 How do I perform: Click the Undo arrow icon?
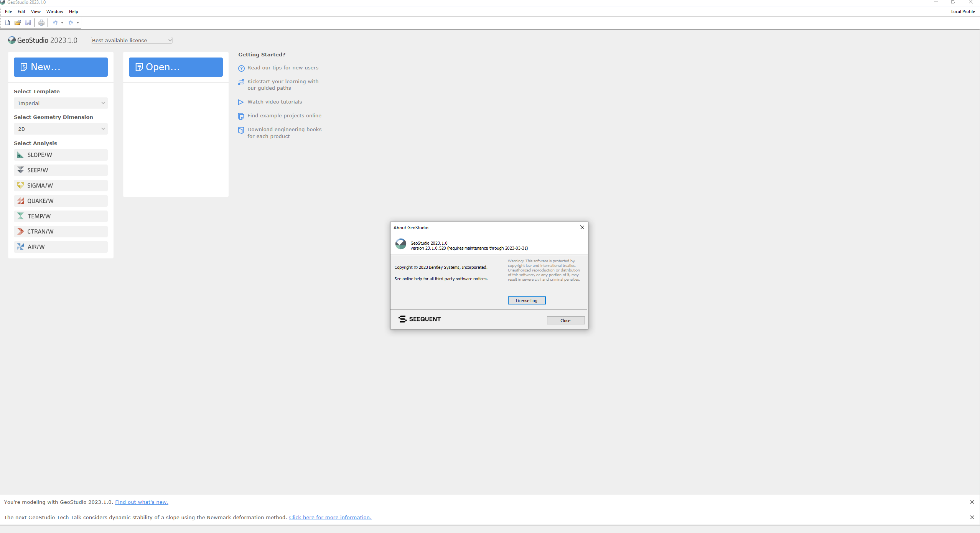click(x=55, y=23)
